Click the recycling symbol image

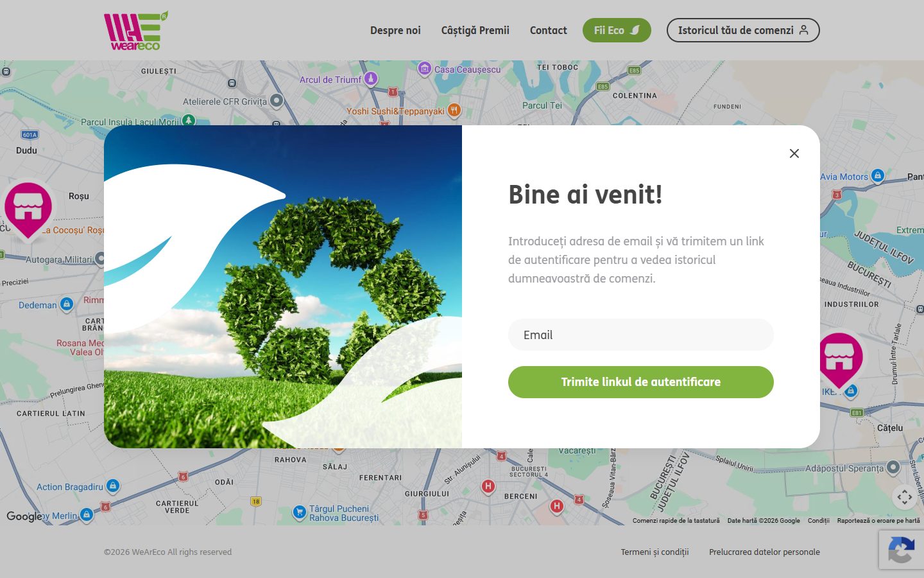coord(283,286)
